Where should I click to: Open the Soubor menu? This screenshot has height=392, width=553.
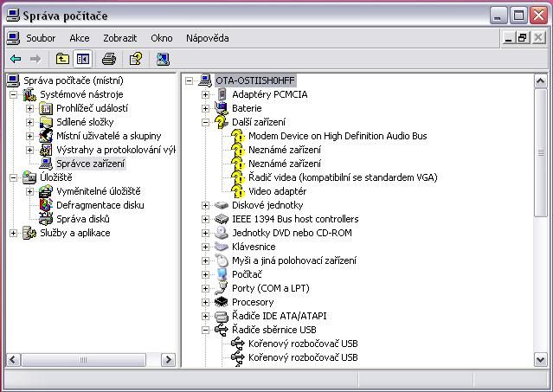41,38
